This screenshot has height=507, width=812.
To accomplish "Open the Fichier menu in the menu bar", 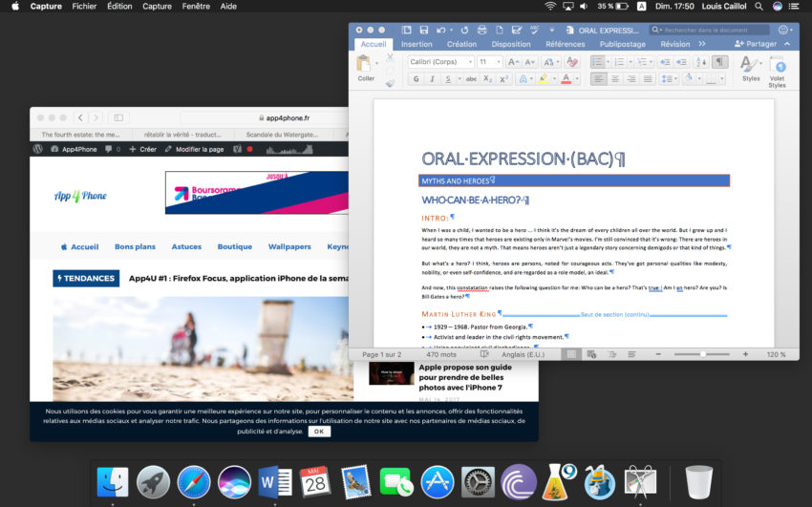I will click(84, 7).
